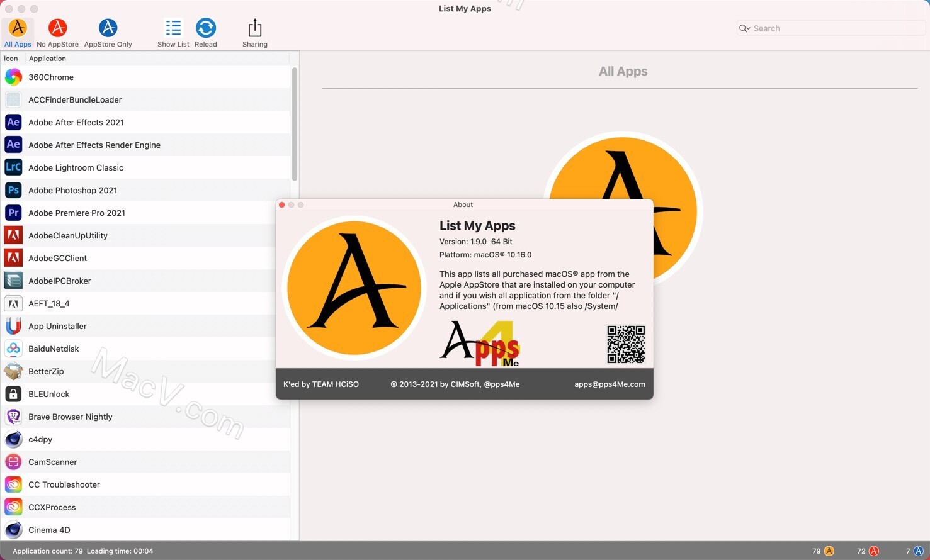Screen dimensions: 930x560
Task: Select CamScanner text
Action: (52, 462)
